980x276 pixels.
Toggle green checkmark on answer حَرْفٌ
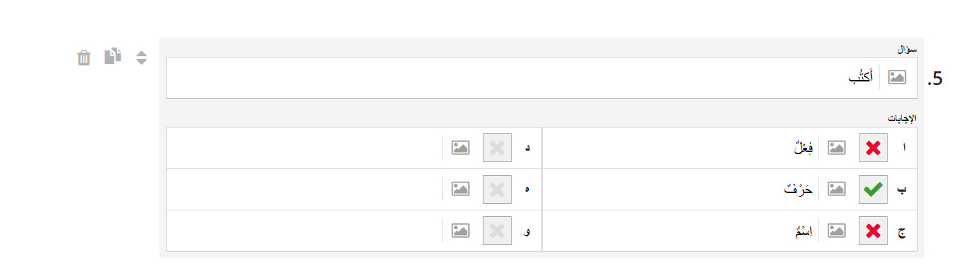click(873, 189)
